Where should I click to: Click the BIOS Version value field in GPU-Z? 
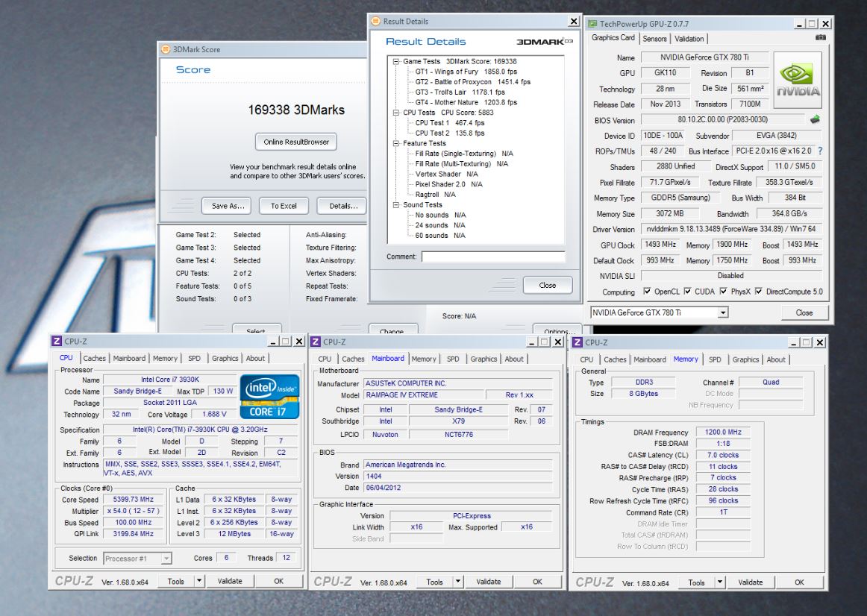pyautogui.click(x=722, y=119)
